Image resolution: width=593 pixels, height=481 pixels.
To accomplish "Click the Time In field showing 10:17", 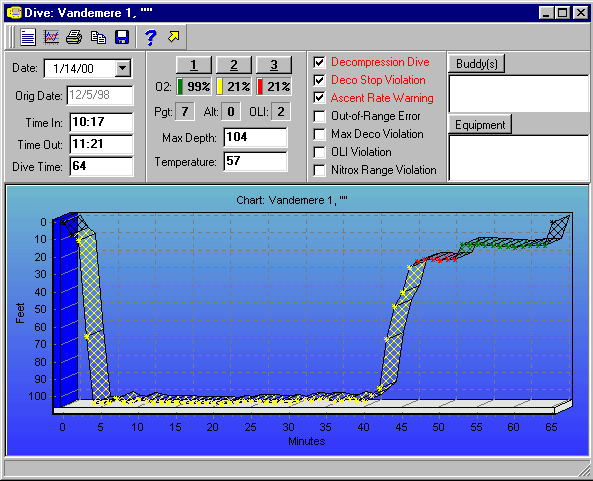I will click(101, 122).
